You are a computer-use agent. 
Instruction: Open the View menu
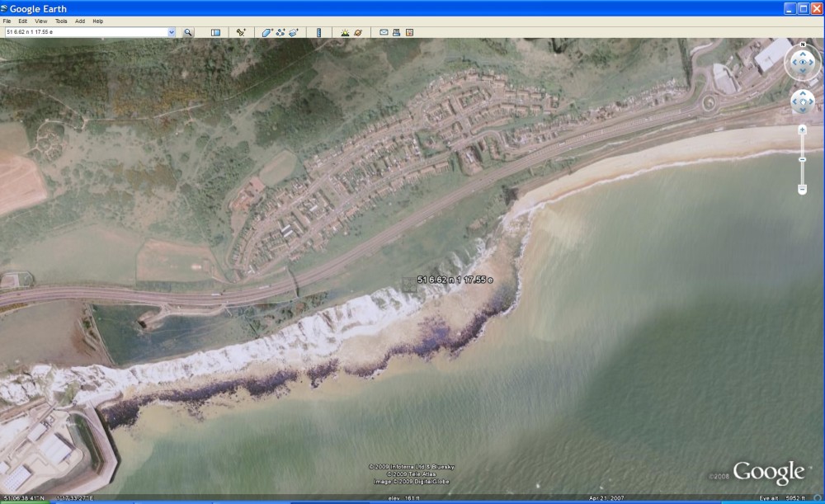coord(40,21)
